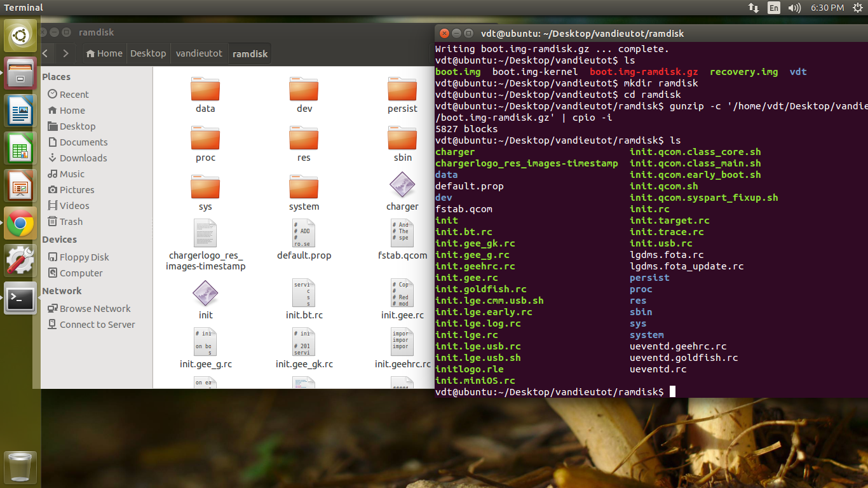This screenshot has height=488, width=868.
Task: Go to Desktop in the path bar
Action: tap(148, 53)
